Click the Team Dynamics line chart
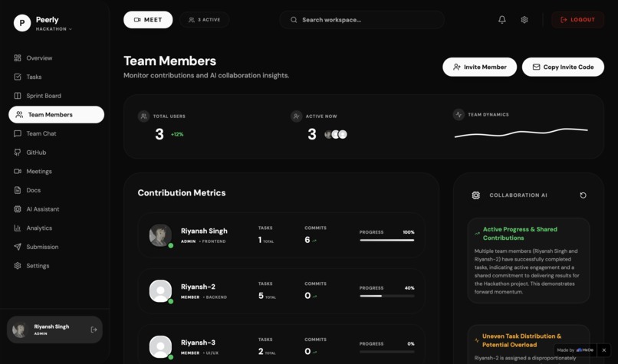This screenshot has width=618, height=364. [x=521, y=133]
